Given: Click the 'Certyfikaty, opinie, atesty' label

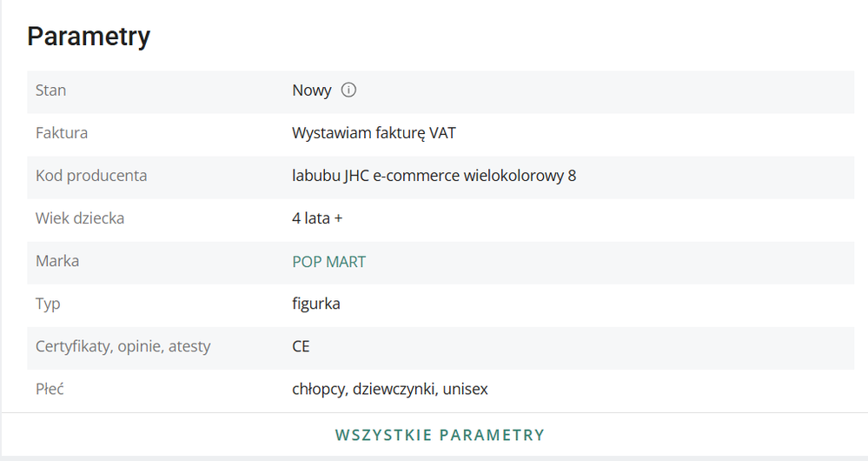Looking at the screenshot, I should coord(123,346).
